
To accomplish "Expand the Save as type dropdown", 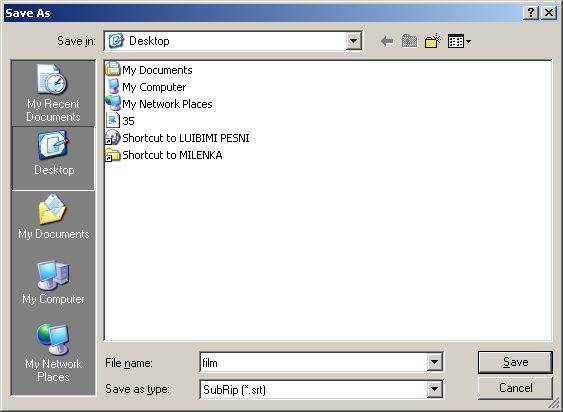I will (x=434, y=389).
